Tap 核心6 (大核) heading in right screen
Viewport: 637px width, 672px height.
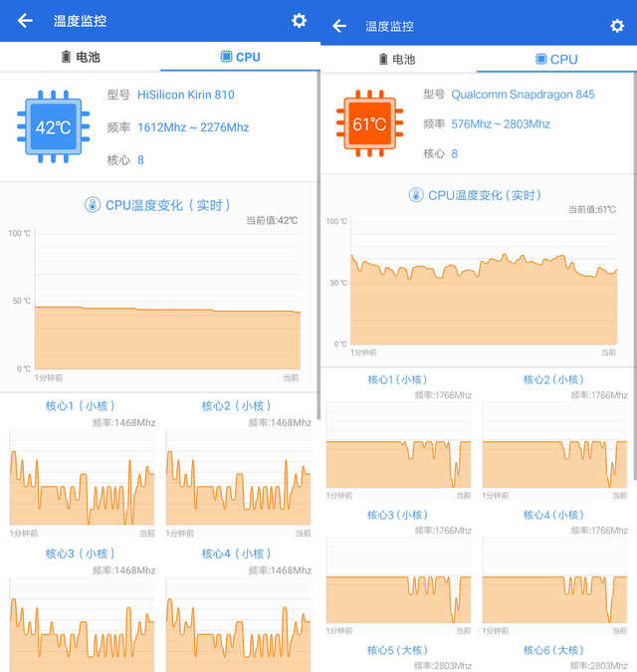(x=553, y=650)
